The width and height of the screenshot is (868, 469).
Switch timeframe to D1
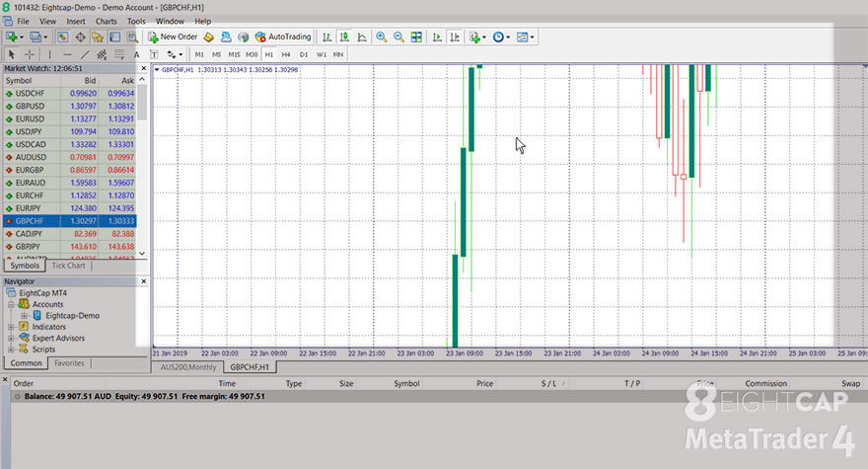coord(304,54)
